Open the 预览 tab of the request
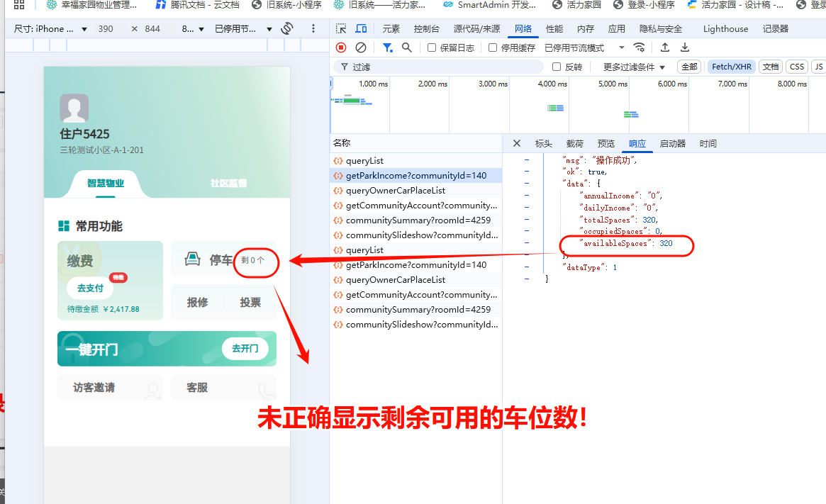The image size is (826, 504). tap(606, 143)
